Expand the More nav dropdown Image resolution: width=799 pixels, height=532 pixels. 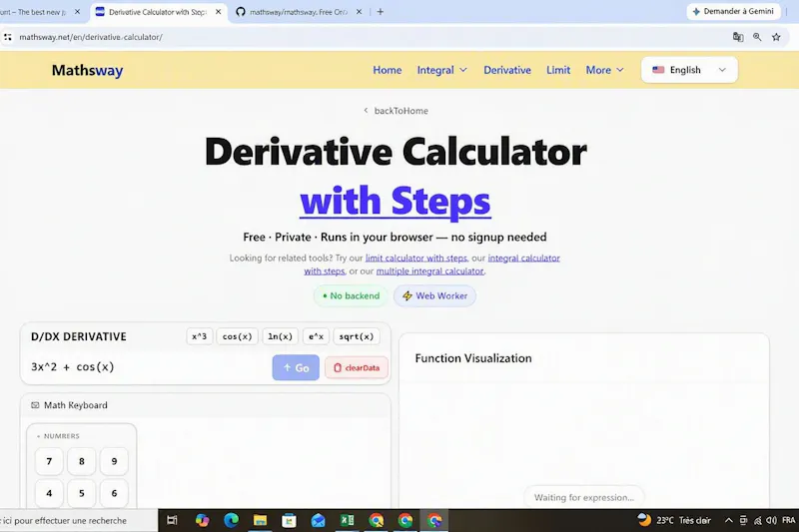click(604, 70)
